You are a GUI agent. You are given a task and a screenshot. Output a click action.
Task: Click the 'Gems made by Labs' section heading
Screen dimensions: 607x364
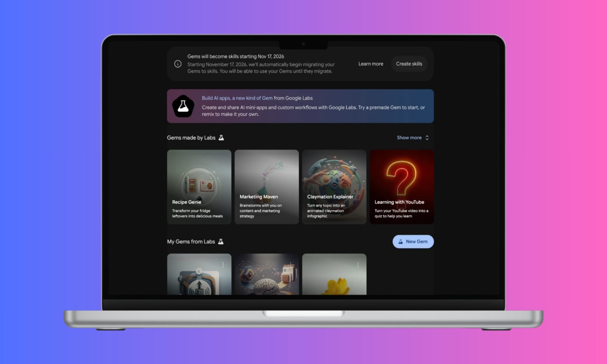pyautogui.click(x=191, y=138)
